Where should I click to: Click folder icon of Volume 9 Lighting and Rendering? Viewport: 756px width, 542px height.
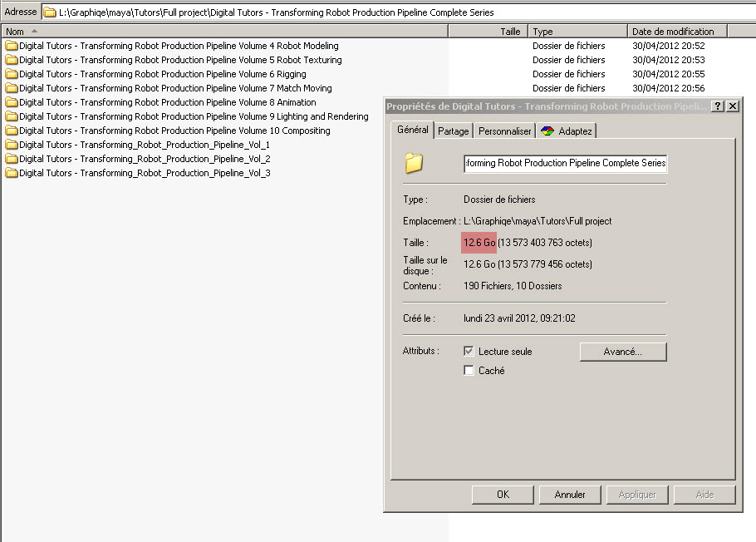pyautogui.click(x=12, y=116)
